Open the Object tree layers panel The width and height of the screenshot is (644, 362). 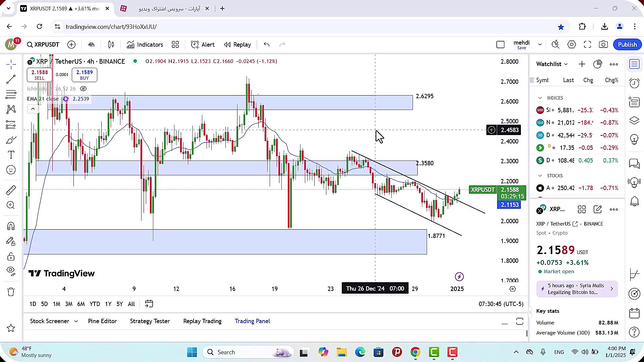point(634,120)
